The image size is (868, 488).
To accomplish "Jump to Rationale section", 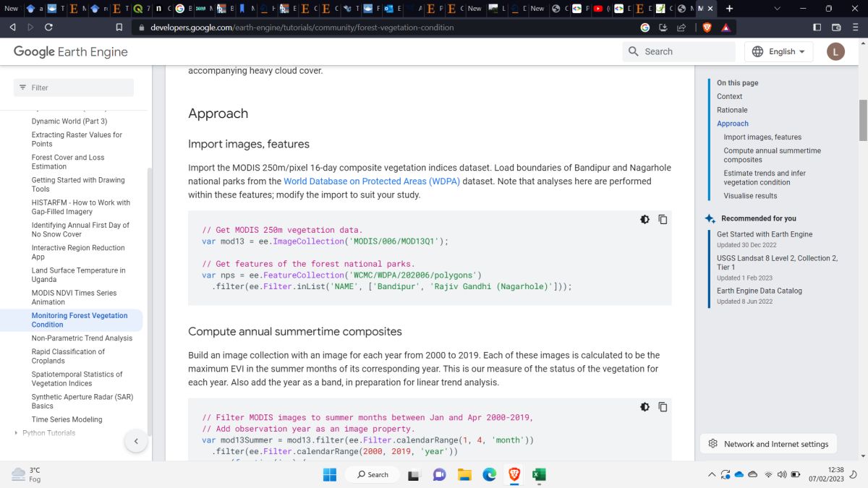I will [x=732, y=110].
